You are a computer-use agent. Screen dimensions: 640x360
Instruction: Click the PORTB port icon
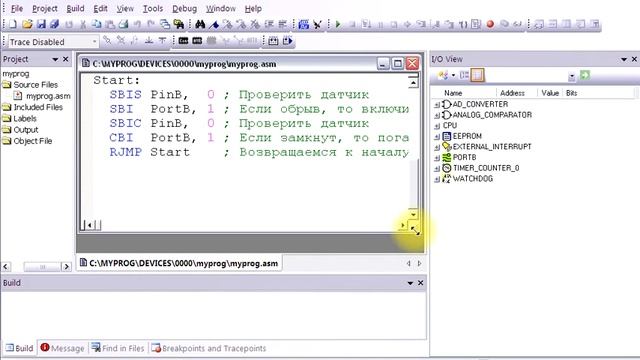coord(447,157)
